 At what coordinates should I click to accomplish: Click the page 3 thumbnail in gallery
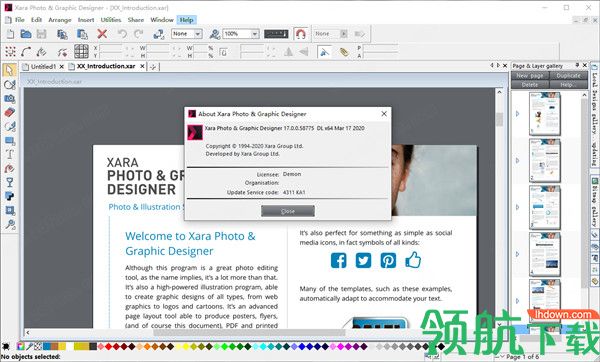545,207
